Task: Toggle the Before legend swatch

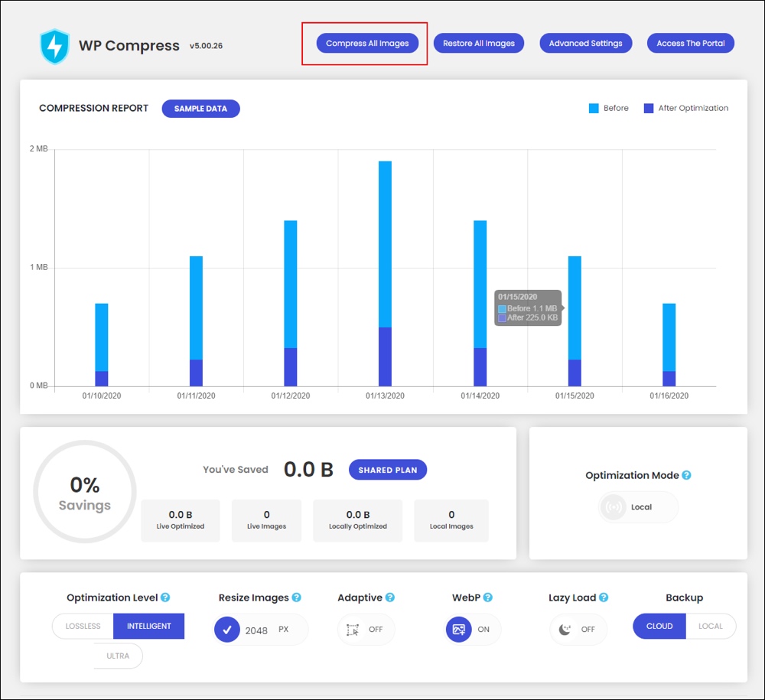Action: pyautogui.click(x=594, y=109)
